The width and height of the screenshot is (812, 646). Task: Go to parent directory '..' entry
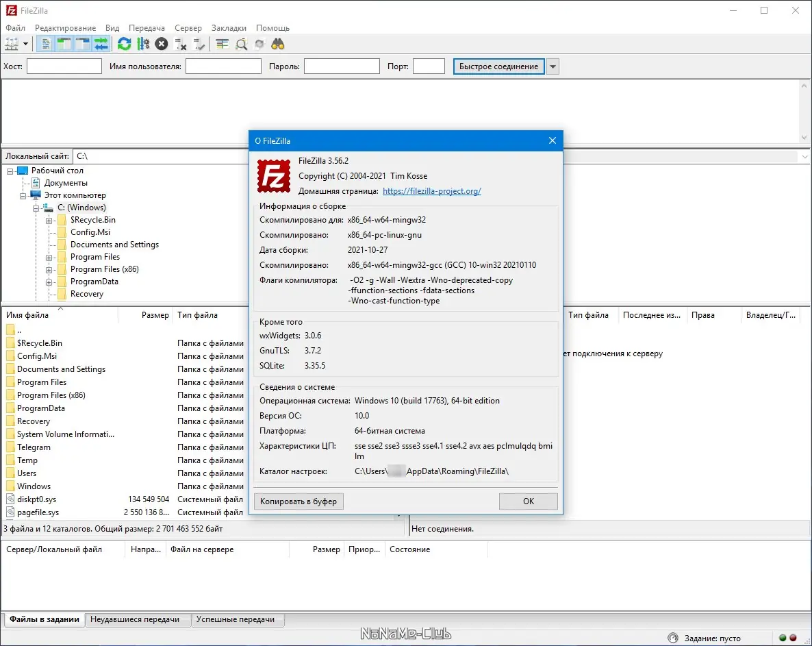[19, 330]
